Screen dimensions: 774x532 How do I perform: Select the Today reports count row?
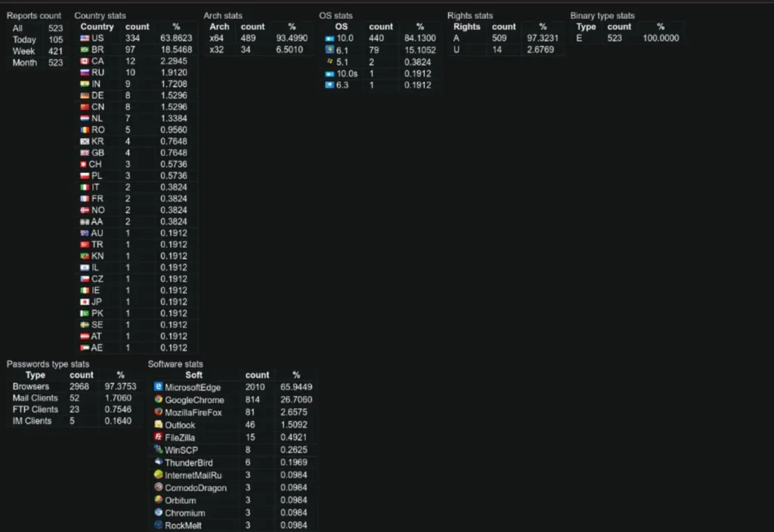38,39
